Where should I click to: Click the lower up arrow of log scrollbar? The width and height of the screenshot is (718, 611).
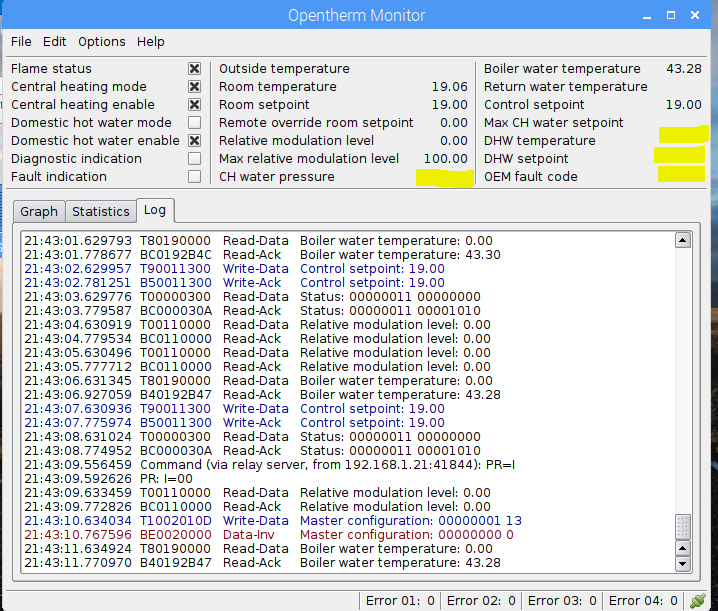[x=683, y=548]
